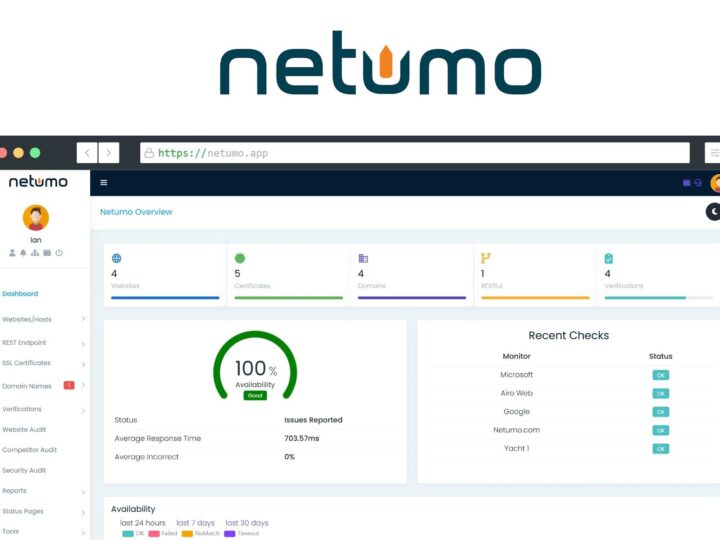Screen dimensions: 720x540
Task: Click the purple Domains building icon
Action: pos(363,258)
